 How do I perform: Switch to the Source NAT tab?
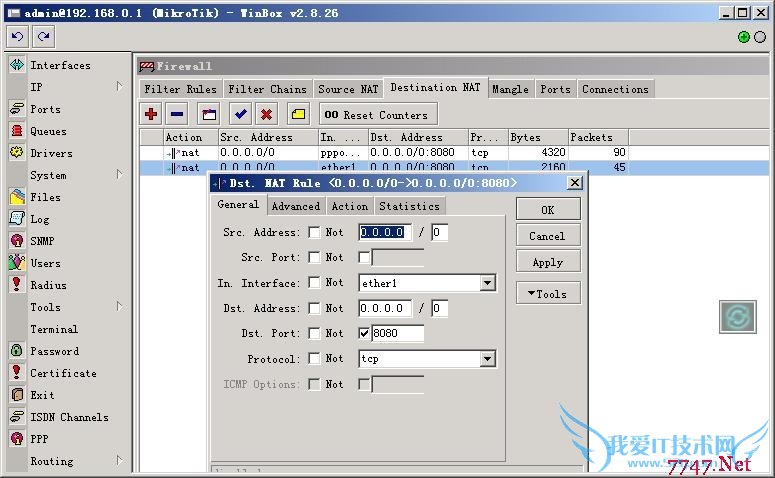(x=348, y=89)
